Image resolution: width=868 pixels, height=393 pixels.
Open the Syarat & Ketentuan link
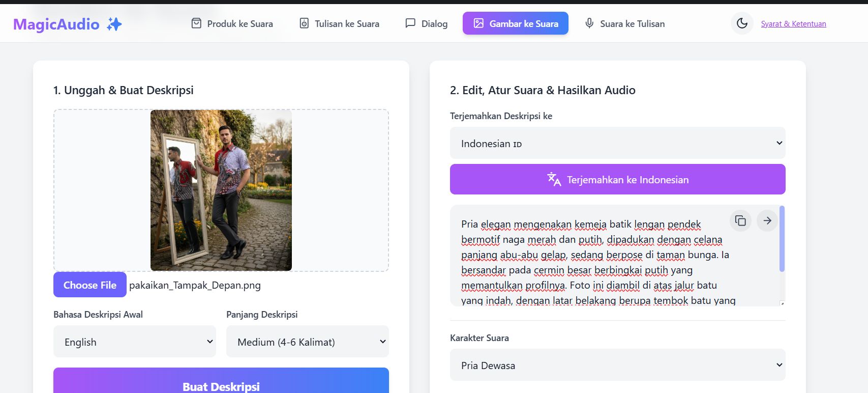pyautogui.click(x=793, y=24)
